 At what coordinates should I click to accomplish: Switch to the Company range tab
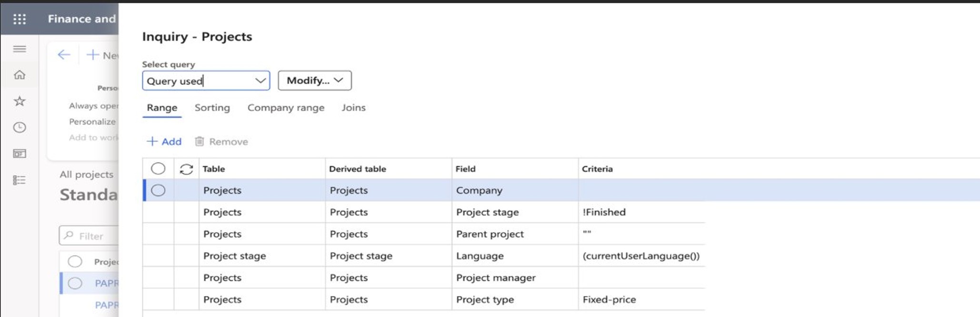(x=286, y=108)
